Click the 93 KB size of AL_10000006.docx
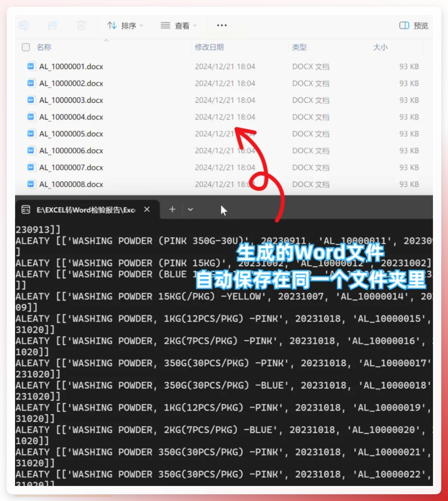 409,151
